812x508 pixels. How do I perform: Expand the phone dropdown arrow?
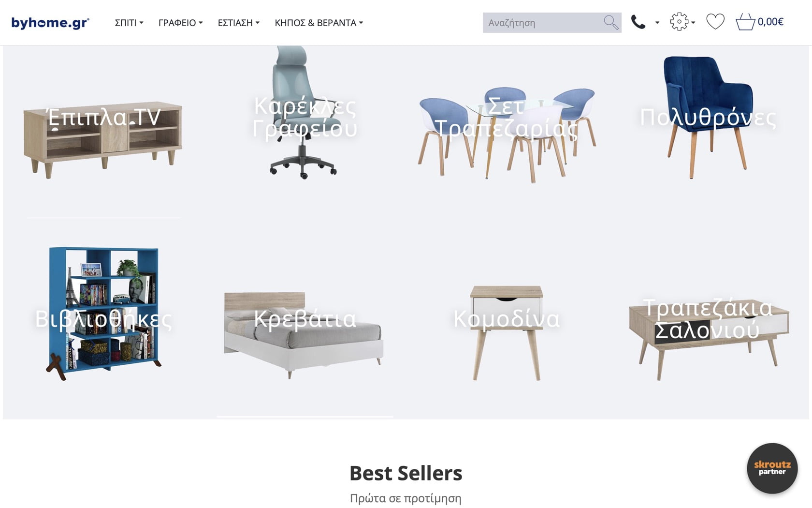pyautogui.click(x=657, y=23)
